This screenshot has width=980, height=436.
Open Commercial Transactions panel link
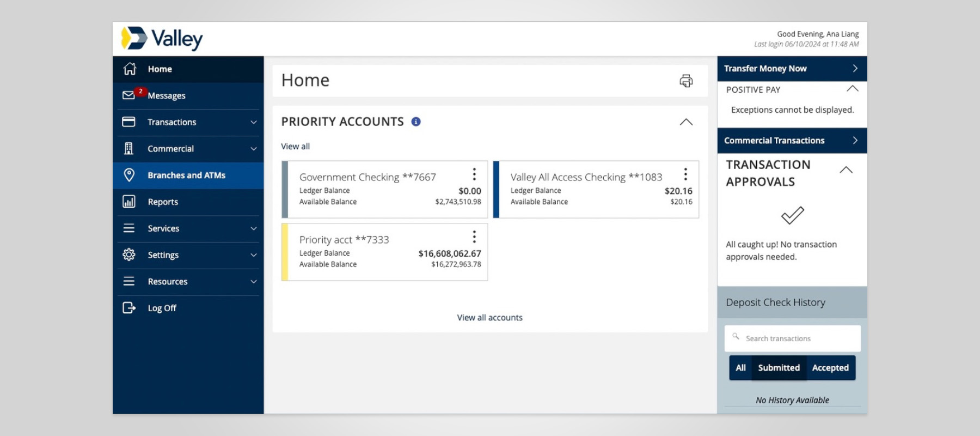click(x=792, y=141)
